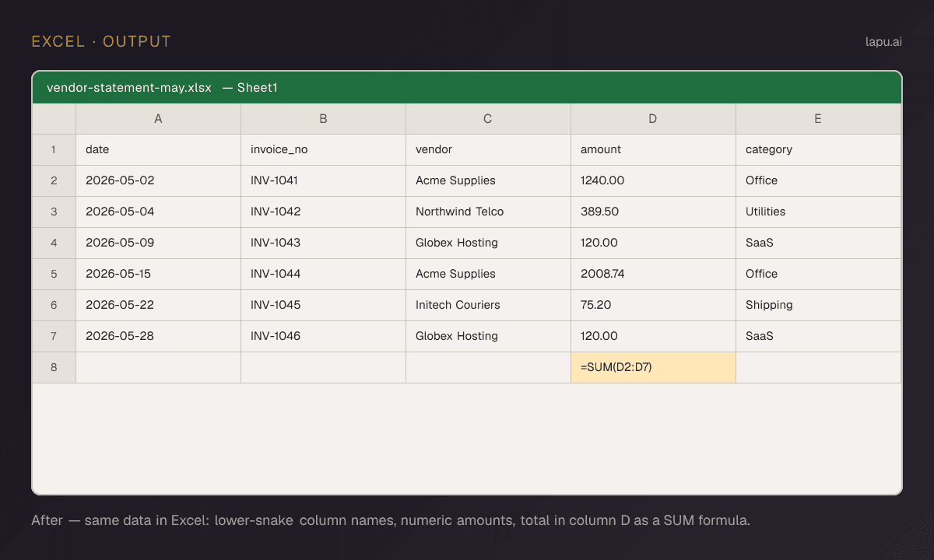Select Acme Supplies in row 2

coord(489,181)
